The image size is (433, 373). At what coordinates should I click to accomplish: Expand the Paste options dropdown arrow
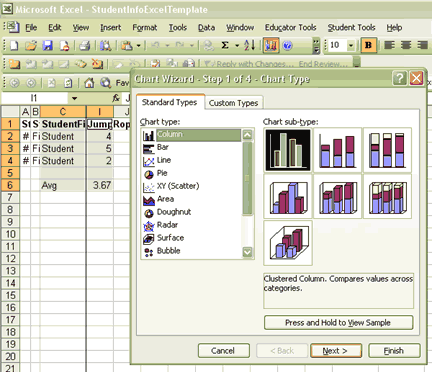(x=139, y=45)
